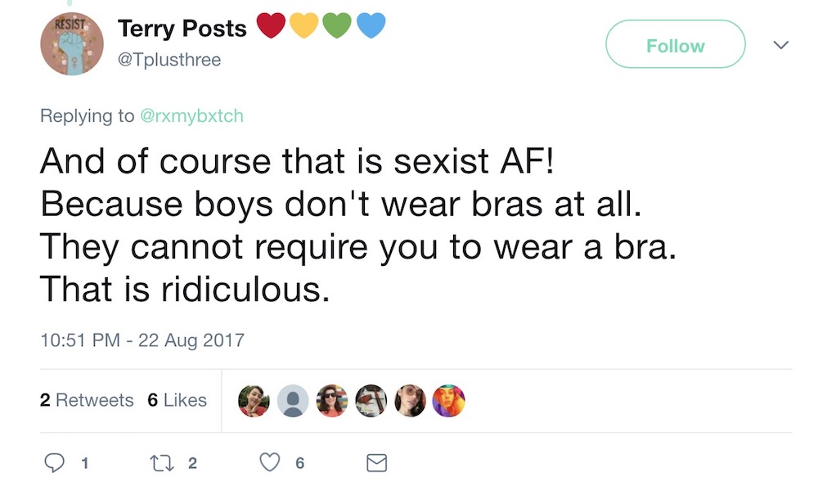The image size is (818, 504).
Task: Follow the Terry Posts account
Action: point(676,44)
